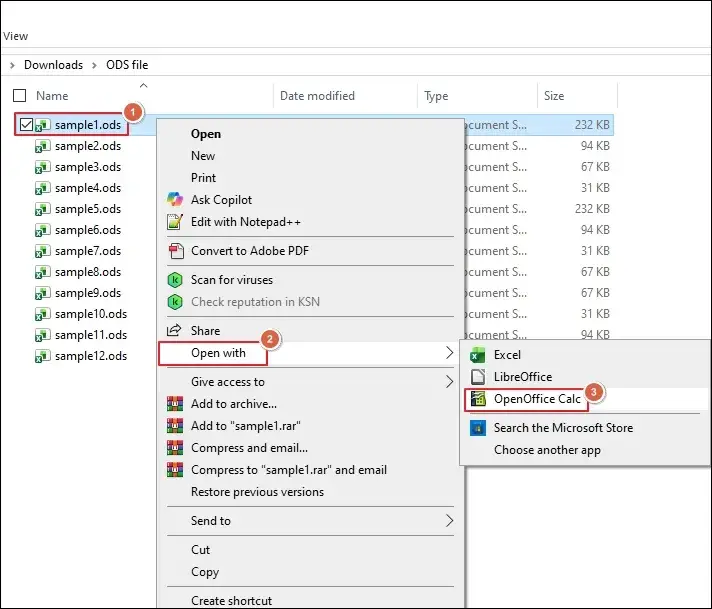Sort files by the Type column header

(436, 96)
